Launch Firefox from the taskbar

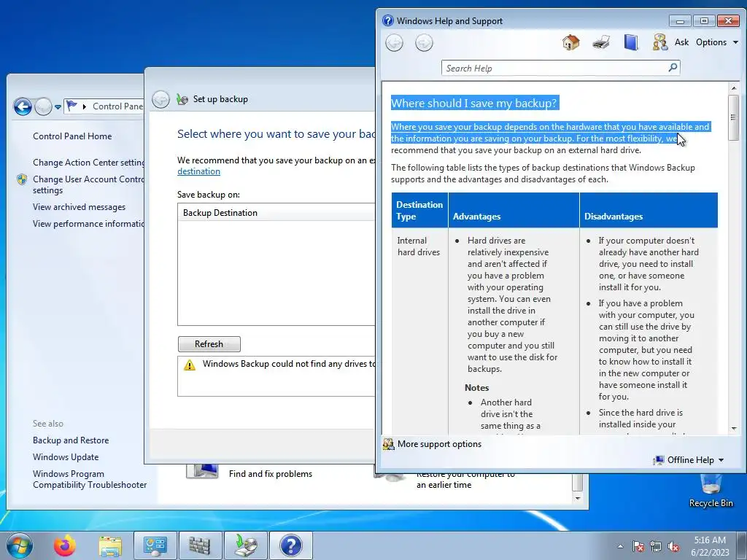pos(65,545)
